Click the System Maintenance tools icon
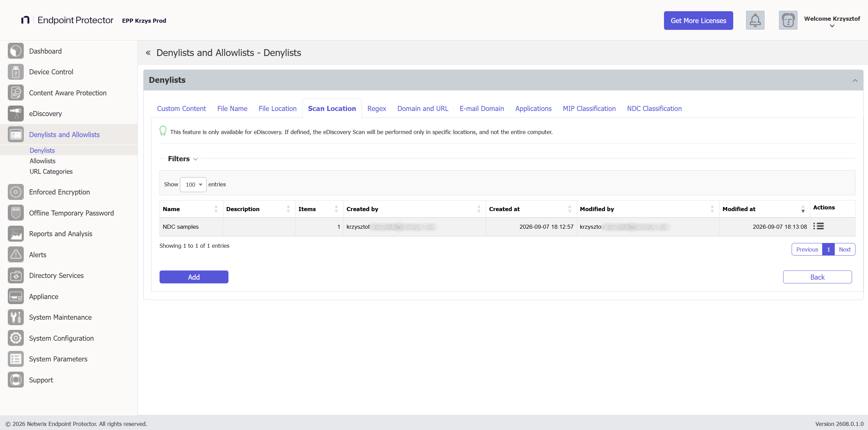 click(16, 317)
